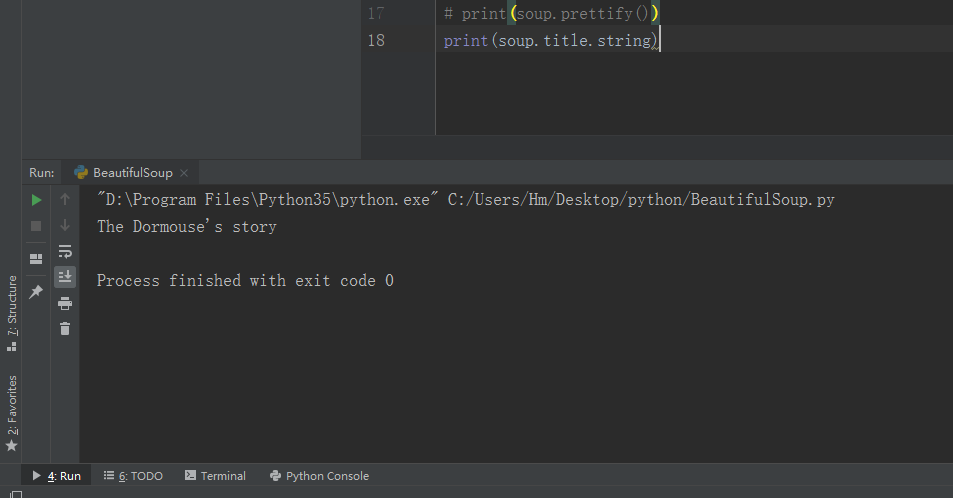The image size is (953, 498).
Task: Print the console output
Action: [65, 303]
